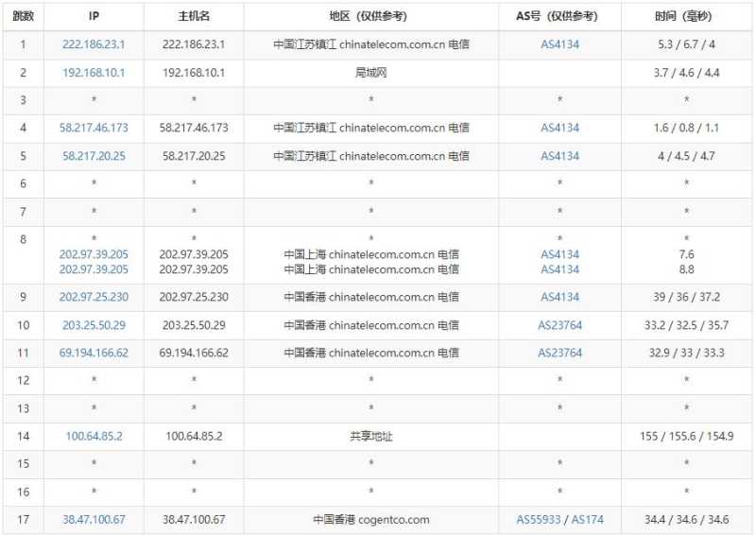Image resolution: width=756 pixels, height=536 pixels.
Task: Select hostname cell 38.47.100.67
Action: click(194, 520)
